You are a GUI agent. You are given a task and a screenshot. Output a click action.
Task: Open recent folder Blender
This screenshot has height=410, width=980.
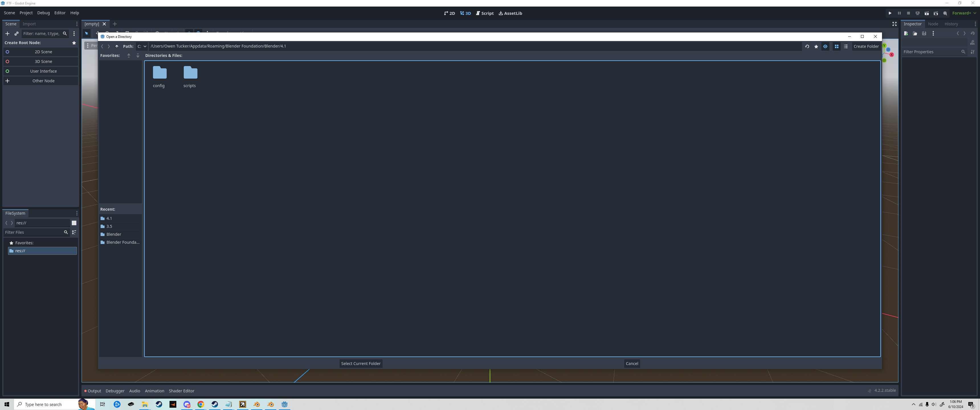(x=120, y=234)
